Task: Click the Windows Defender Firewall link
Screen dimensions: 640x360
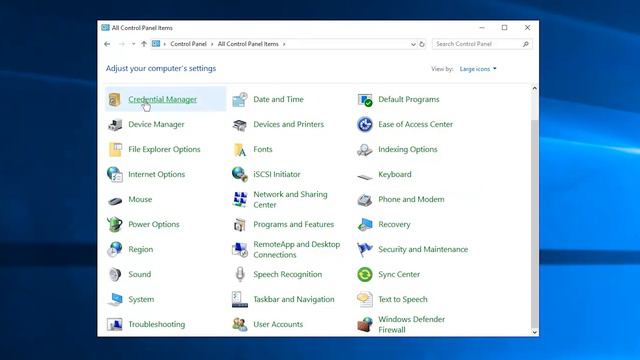Action: tap(411, 324)
